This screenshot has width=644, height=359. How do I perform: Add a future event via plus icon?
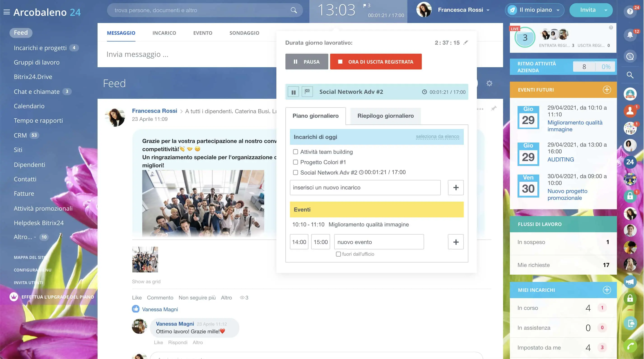pyautogui.click(x=607, y=90)
